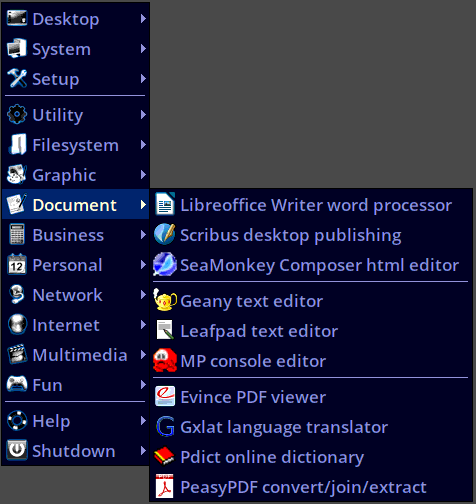The height and width of the screenshot is (504, 476).
Task: Click the Fun gamepad icon
Action: tap(17, 384)
